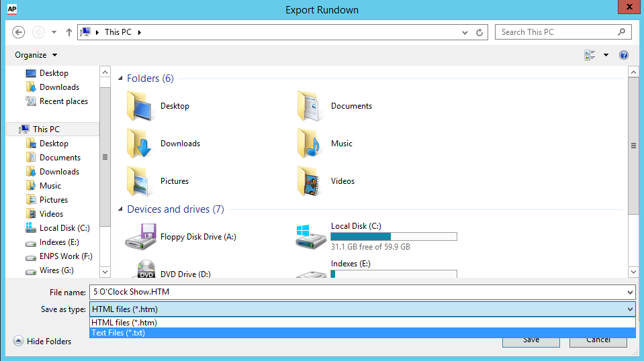Image resolution: width=644 pixels, height=361 pixels.
Task: Expand the address bar history dropdown
Action: pyautogui.click(x=465, y=32)
